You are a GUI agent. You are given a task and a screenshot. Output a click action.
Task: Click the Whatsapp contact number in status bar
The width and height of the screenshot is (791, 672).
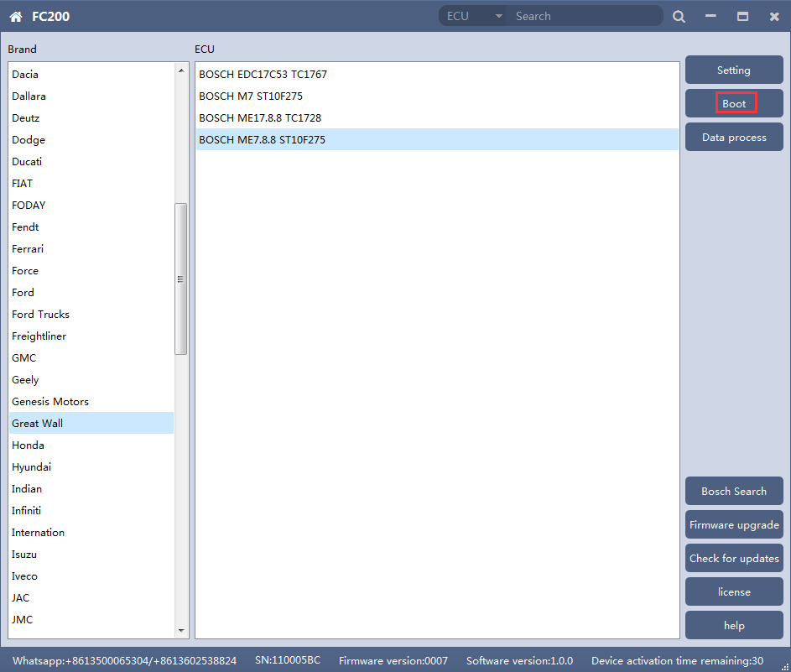coord(124,660)
